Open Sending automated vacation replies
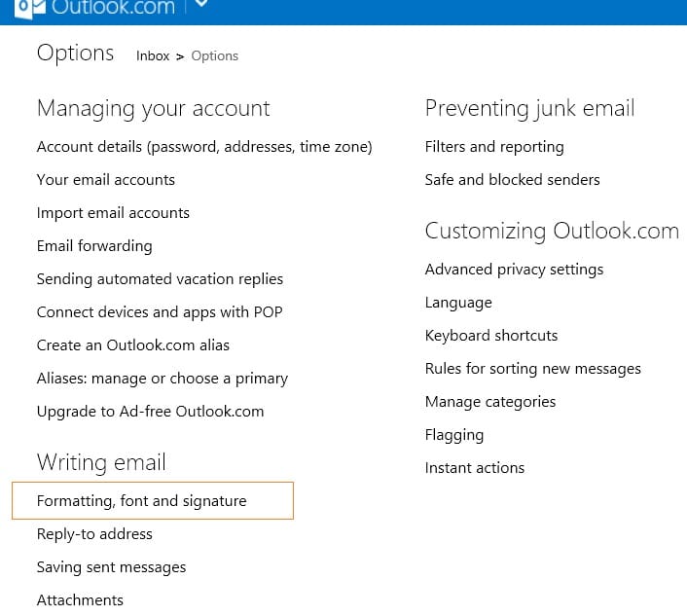This screenshot has height=616, width=687. pyautogui.click(x=160, y=279)
